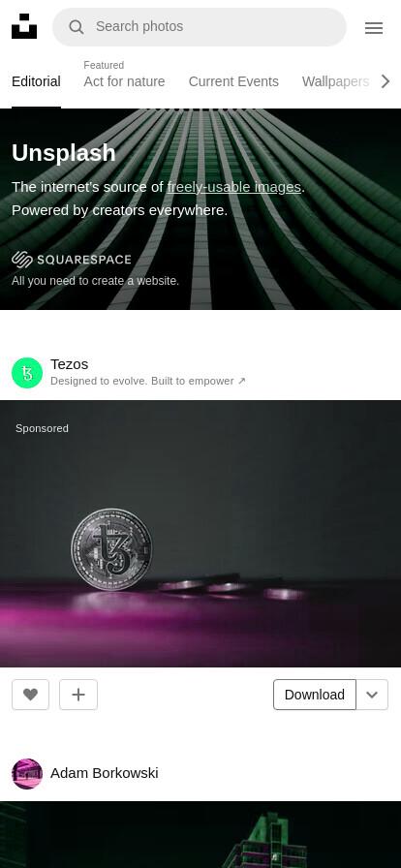Open the Tezos coin photo
Viewport: 401px width, 868px height.
(200, 533)
